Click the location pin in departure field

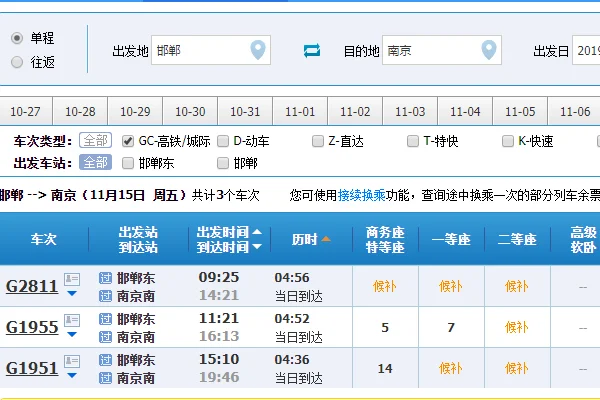coord(258,50)
